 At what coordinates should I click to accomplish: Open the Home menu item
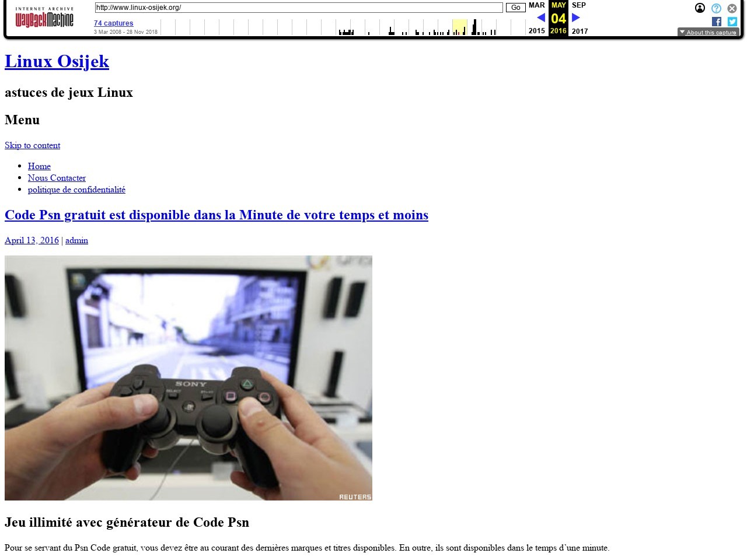39,166
